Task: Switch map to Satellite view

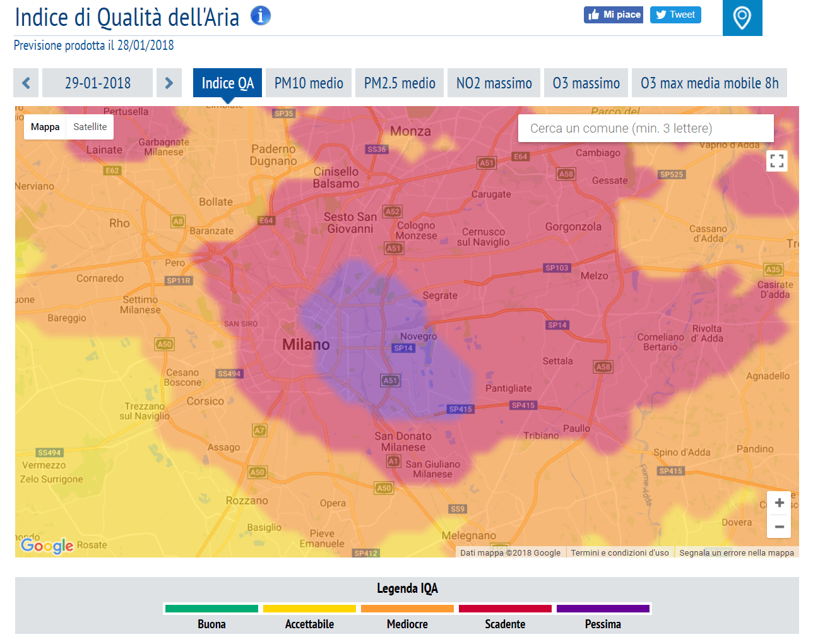Action: (x=90, y=127)
